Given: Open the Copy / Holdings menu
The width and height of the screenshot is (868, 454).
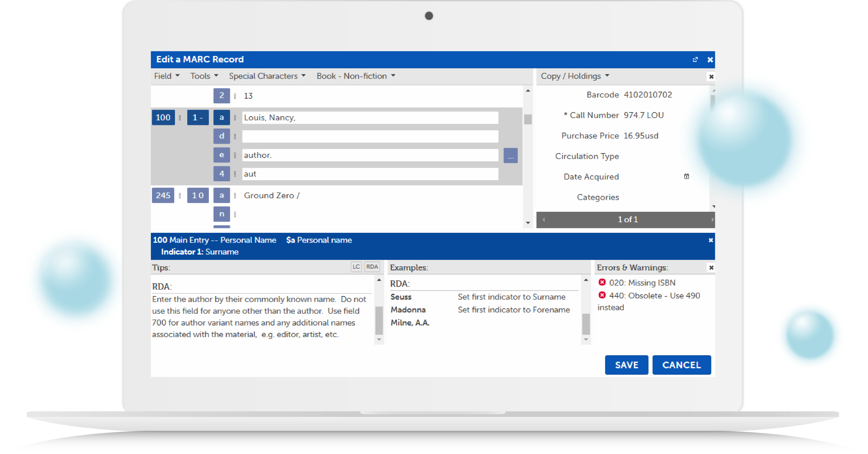Looking at the screenshot, I should tap(575, 76).
